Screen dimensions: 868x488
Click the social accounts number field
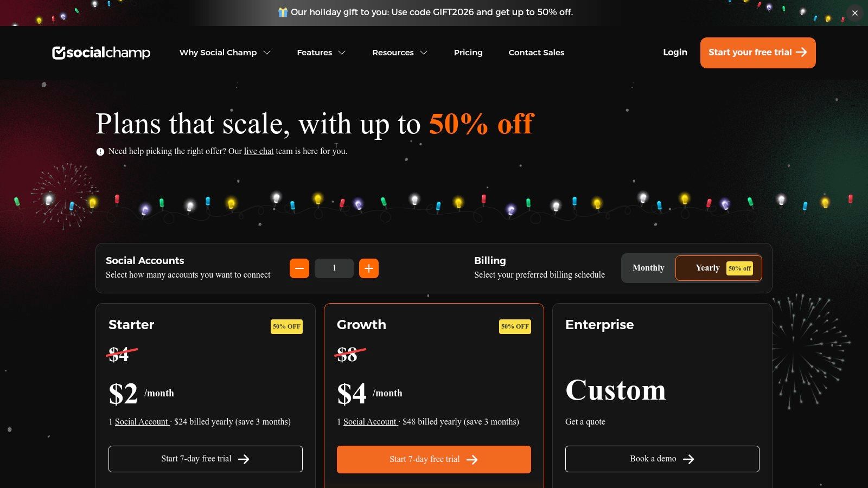[334, 268]
